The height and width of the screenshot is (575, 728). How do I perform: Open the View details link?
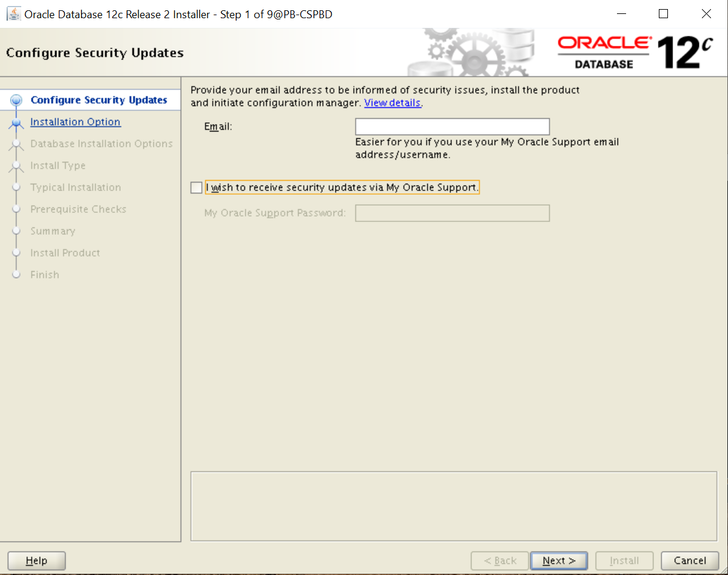[x=392, y=103]
